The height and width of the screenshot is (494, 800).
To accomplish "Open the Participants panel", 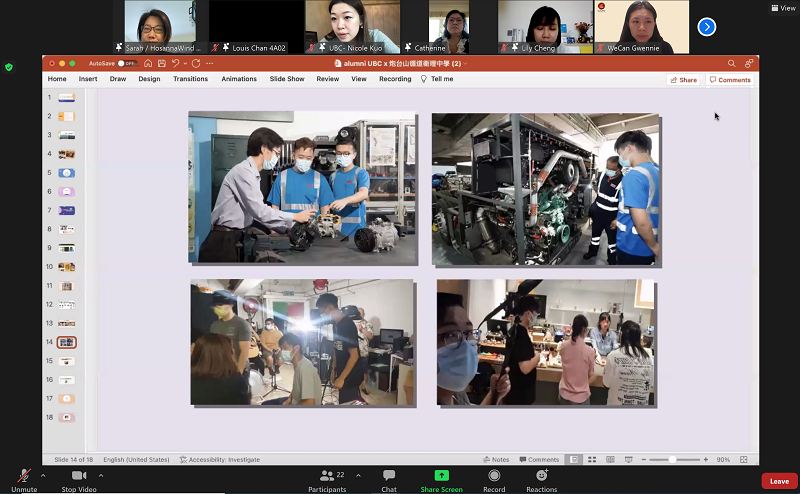I will pyautogui.click(x=327, y=476).
